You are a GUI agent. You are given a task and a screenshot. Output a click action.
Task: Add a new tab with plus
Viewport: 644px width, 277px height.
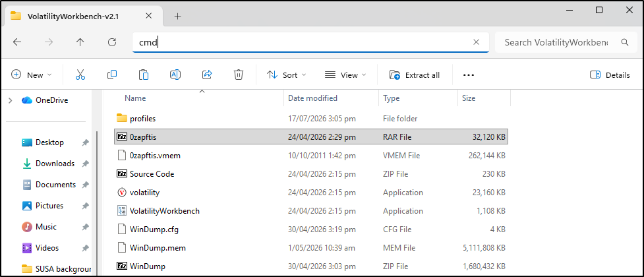tap(177, 16)
